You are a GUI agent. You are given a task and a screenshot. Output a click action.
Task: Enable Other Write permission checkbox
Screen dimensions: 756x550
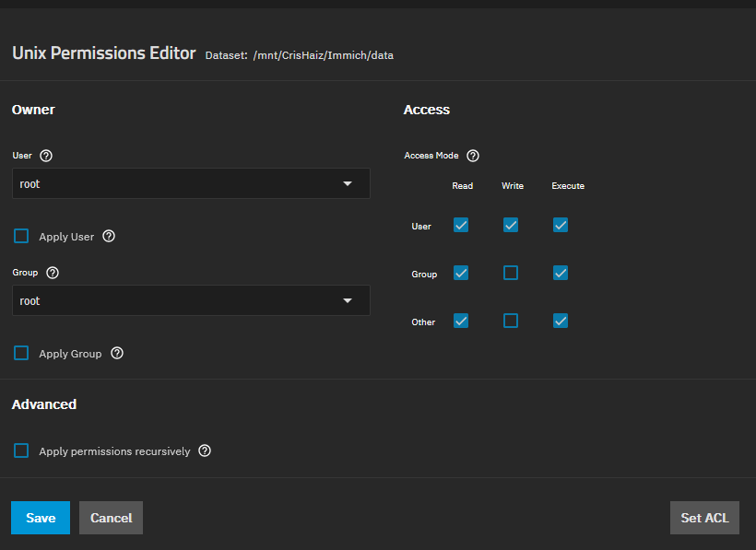tap(511, 321)
